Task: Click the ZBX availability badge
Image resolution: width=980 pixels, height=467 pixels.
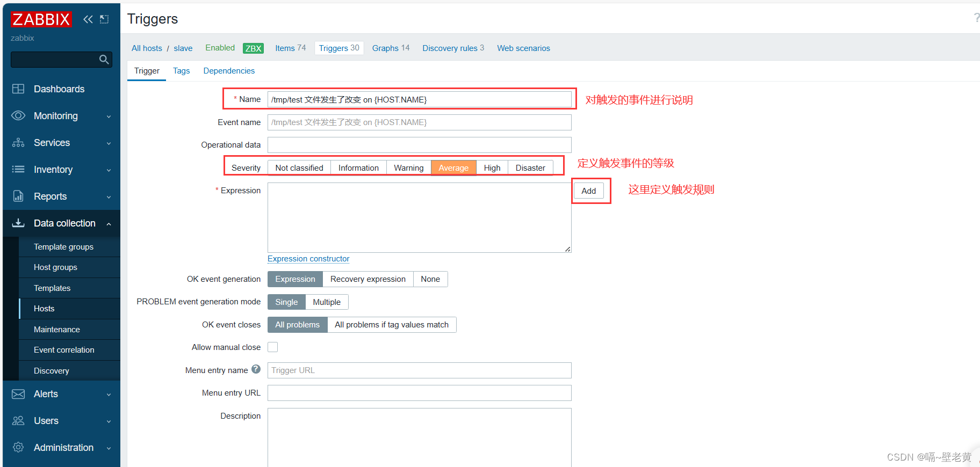Action: (253, 48)
